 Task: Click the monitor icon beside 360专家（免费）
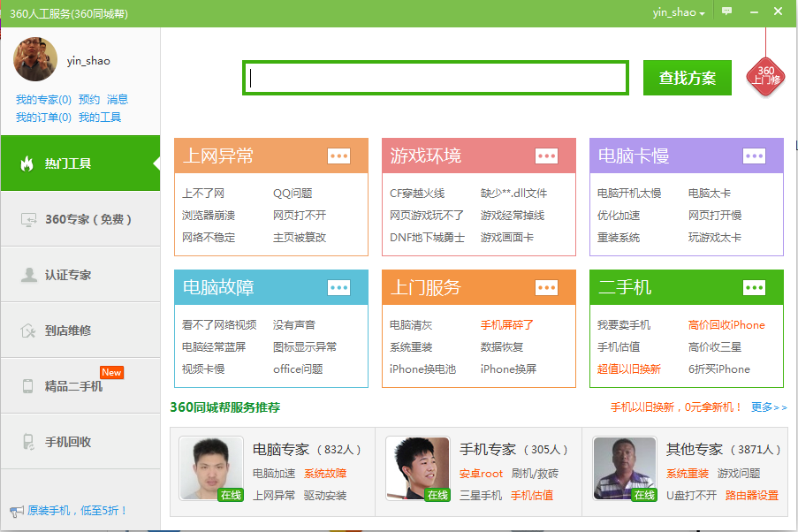(x=28, y=219)
